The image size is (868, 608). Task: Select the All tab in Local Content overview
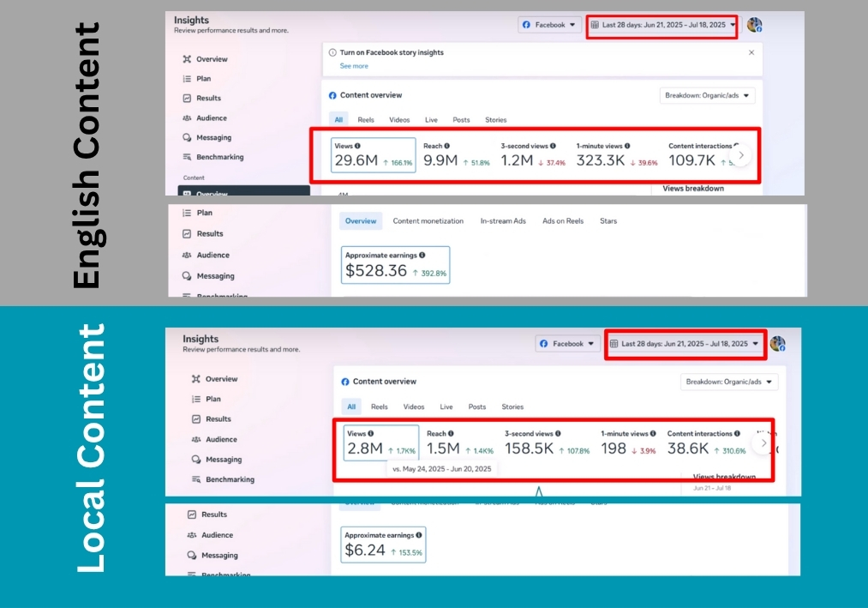[351, 406]
